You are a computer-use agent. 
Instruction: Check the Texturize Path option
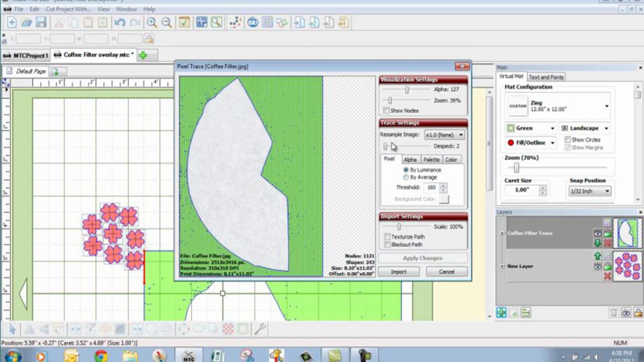[x=387, y=237]
